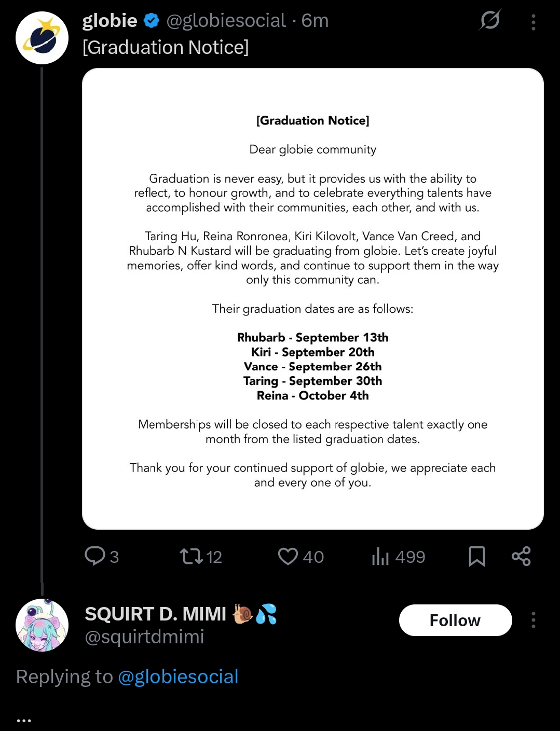Viewport: 560px width, 731px height.
Task: Open globie's profile avatar
Action: point(42,38)
